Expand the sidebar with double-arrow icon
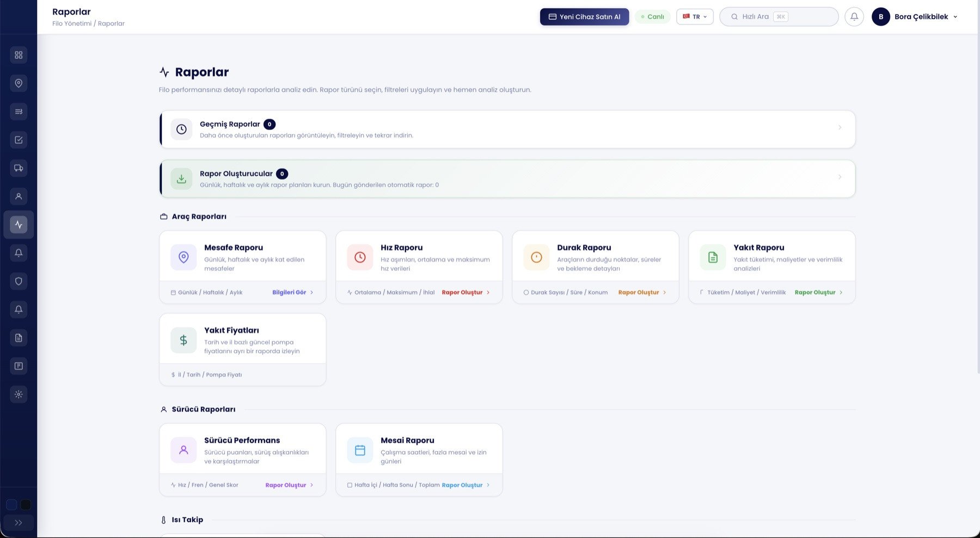Image resolution: width=980 pixels, height=538 pixels. (x=19, y=523)
